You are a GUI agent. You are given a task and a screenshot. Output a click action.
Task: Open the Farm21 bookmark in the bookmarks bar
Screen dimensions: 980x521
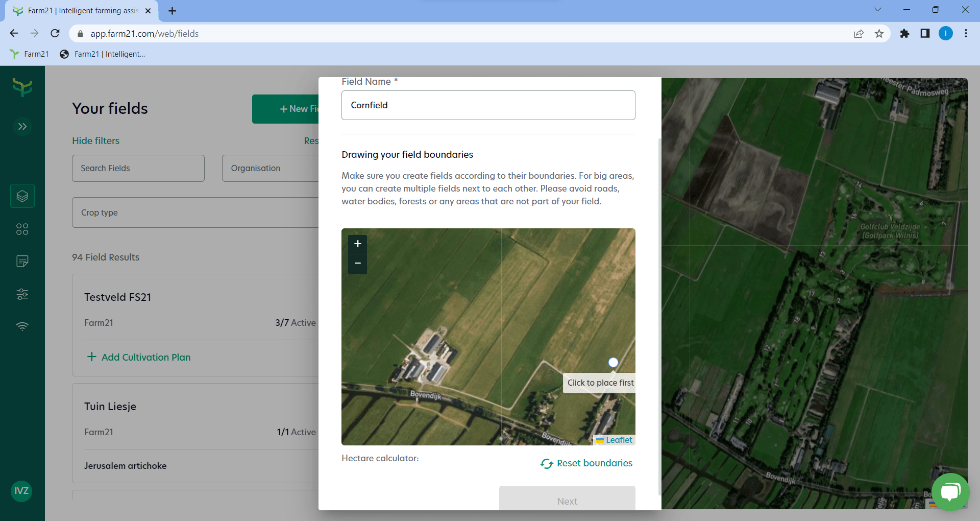point(29,54)
